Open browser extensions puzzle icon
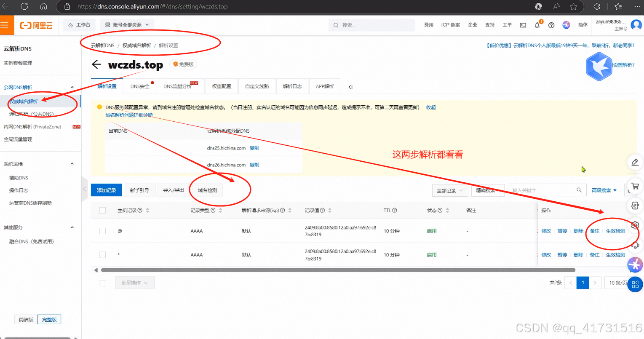644x339 pixels. [597, 6]
